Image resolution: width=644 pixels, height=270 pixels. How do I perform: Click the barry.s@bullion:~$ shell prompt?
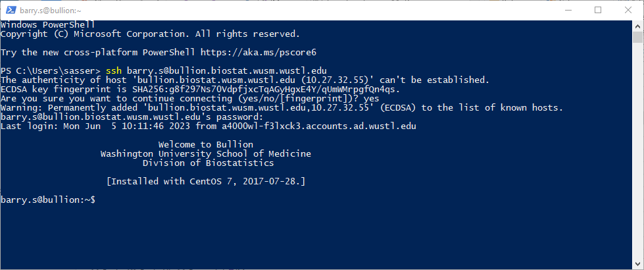[48, 200]
